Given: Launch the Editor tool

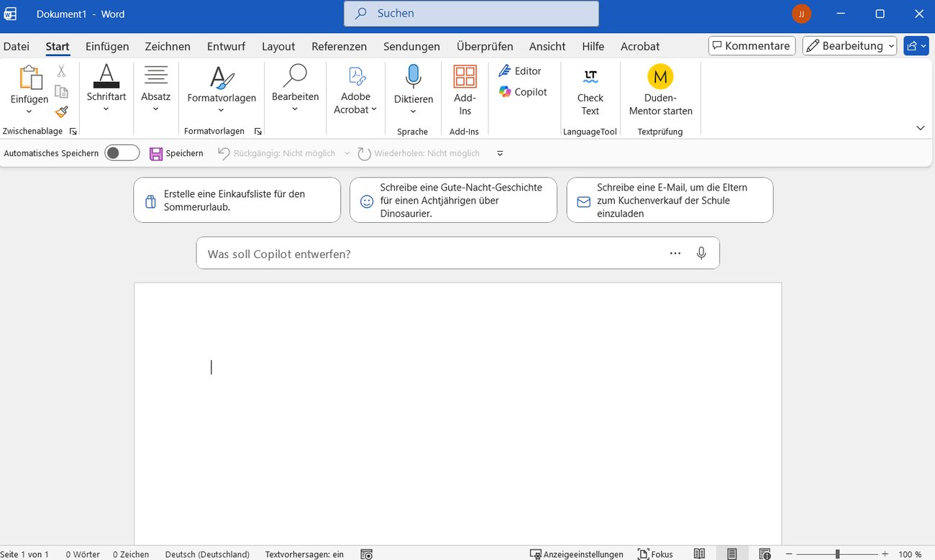Looking at the screenshot, I should coord(520,71).
